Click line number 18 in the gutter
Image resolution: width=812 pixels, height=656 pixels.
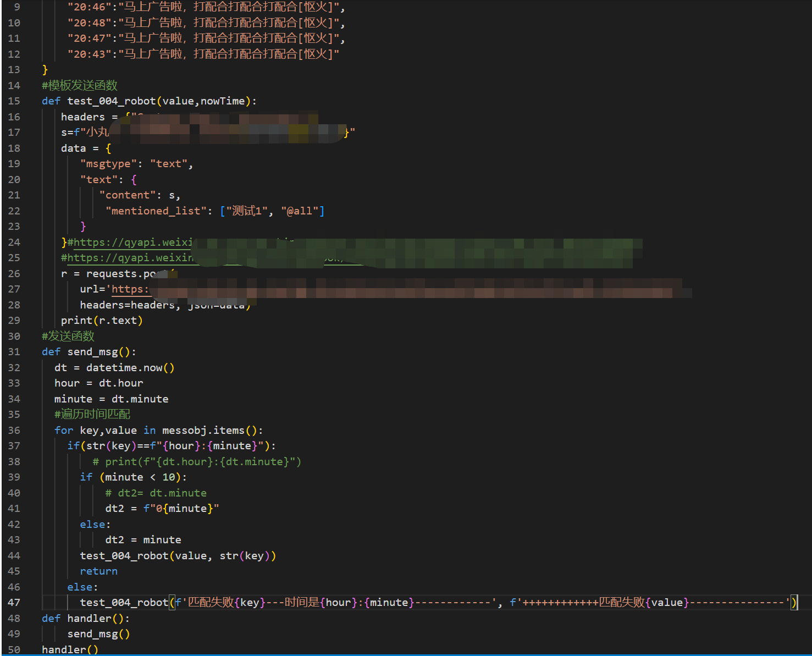tap(14, 148)
